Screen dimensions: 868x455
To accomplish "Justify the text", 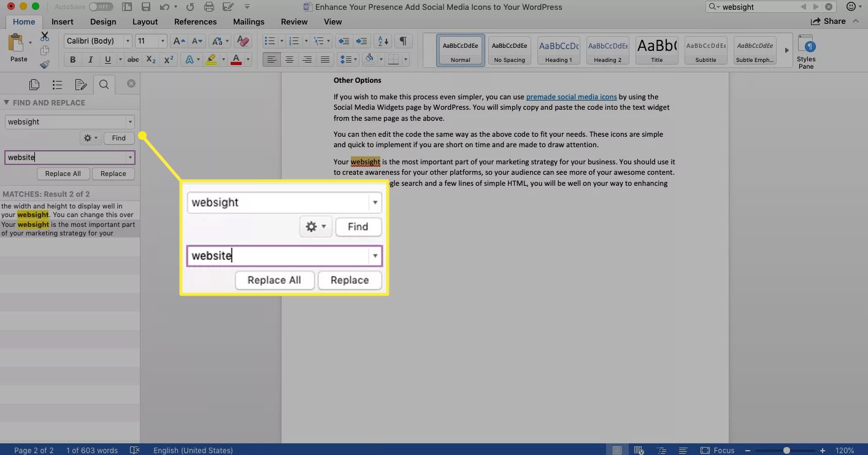I will click(x=325, y=59).
